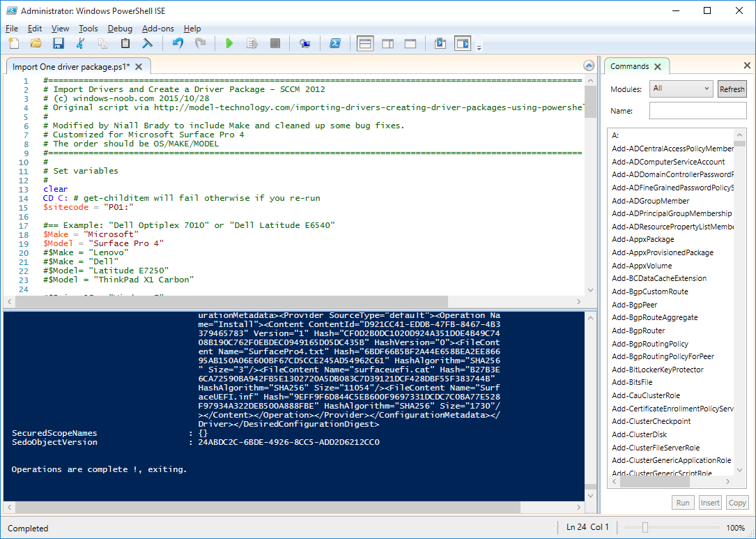Click the Run button in Commands panel

(x=683, y=502)
